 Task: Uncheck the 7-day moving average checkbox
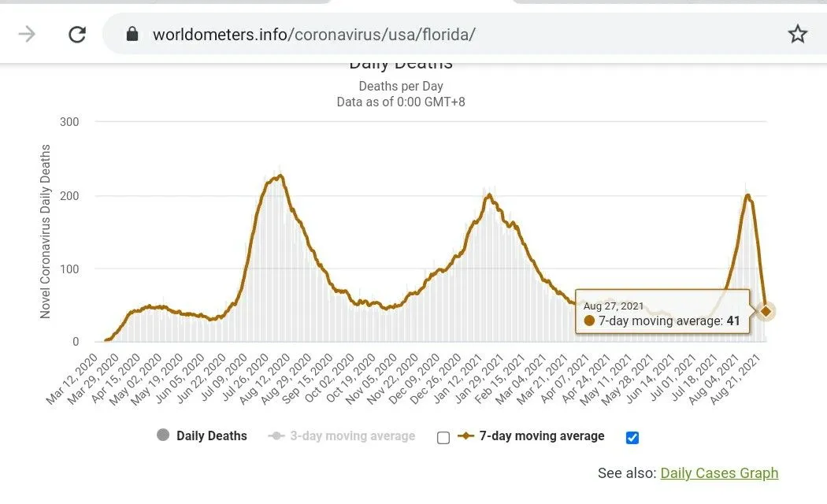pyautogui.click(x=632, y=438)
